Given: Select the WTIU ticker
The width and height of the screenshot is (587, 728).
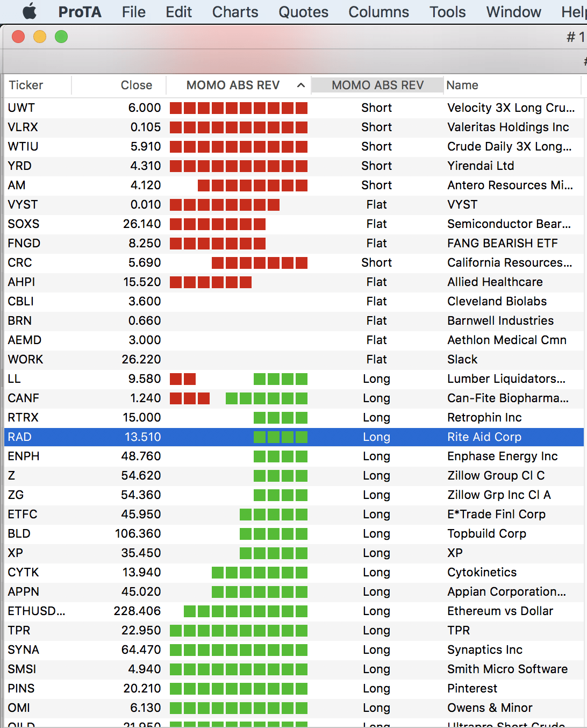Looking at the screenshot, I should (x=23, y=146).
